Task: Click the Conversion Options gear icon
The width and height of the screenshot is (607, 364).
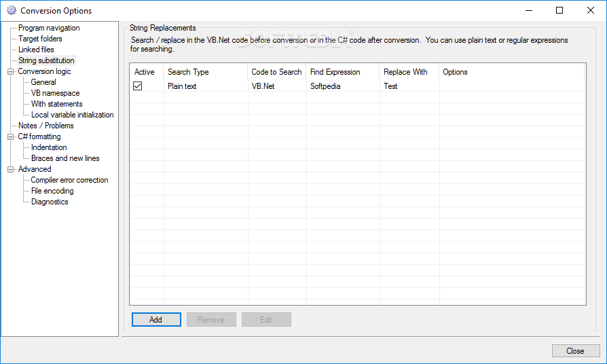Action: point(12,10)
